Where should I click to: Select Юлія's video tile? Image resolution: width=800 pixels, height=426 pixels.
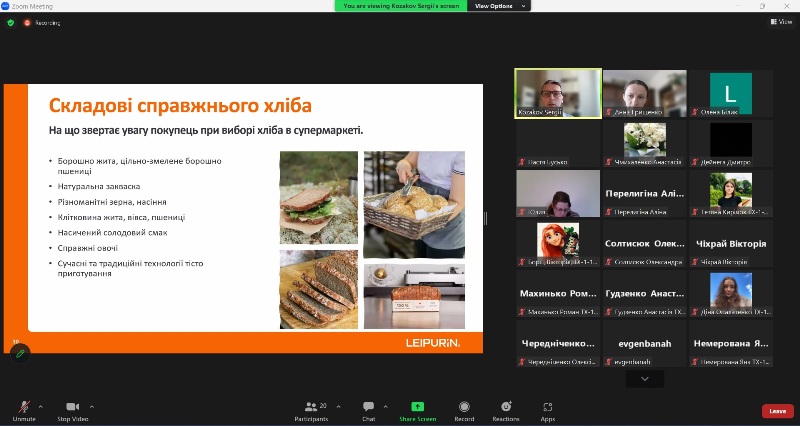tap(558, 193)
